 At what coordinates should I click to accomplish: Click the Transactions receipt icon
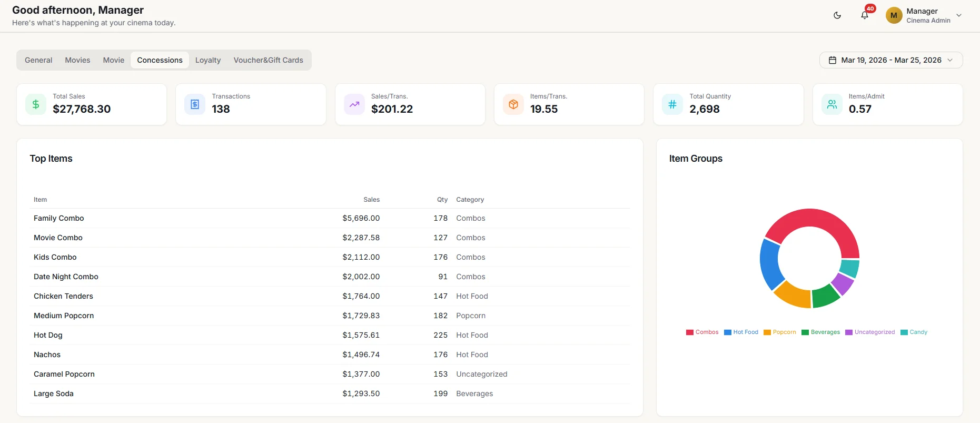[x=195, y=104]
